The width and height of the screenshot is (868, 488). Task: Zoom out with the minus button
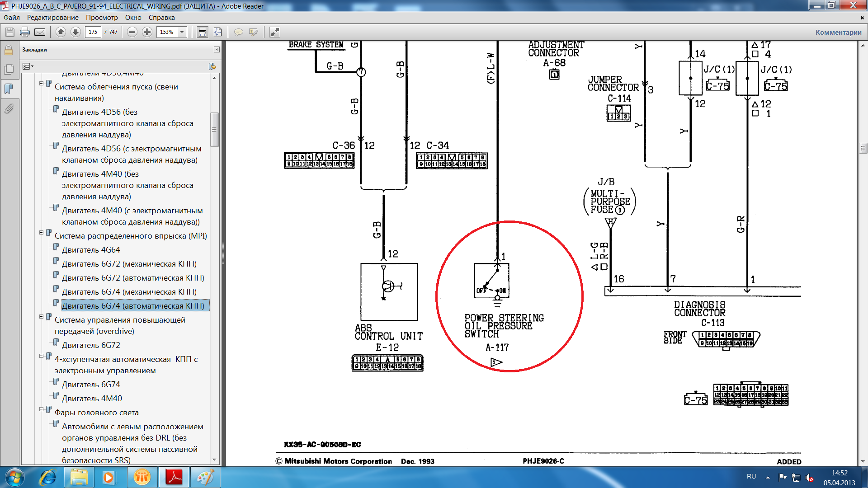pos(132,32)
